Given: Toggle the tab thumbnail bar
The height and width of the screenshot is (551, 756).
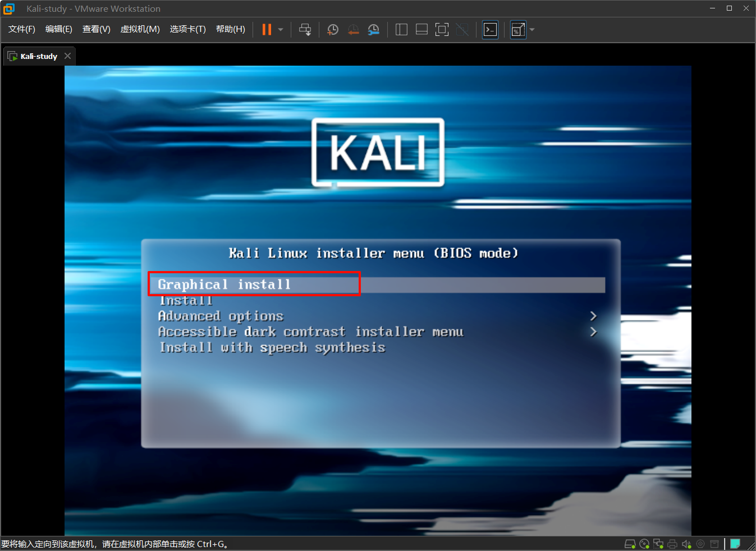Looking at the screenshot, I should pos(421,29).
